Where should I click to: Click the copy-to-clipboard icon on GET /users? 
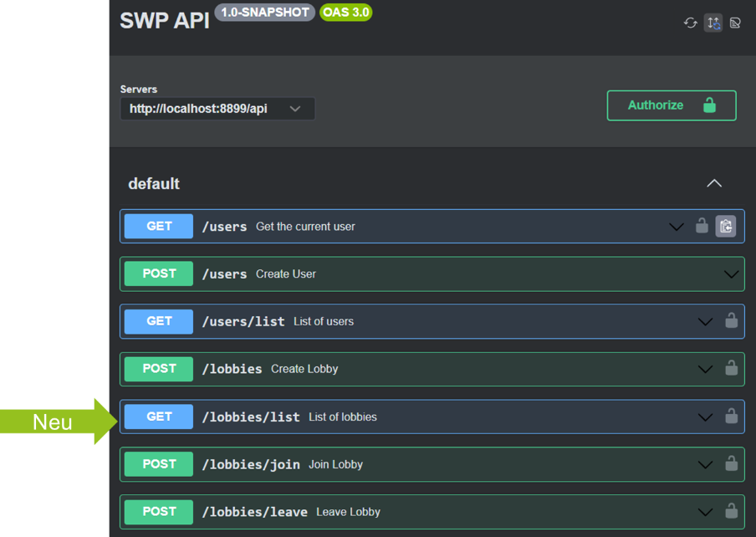pos(726,226)
